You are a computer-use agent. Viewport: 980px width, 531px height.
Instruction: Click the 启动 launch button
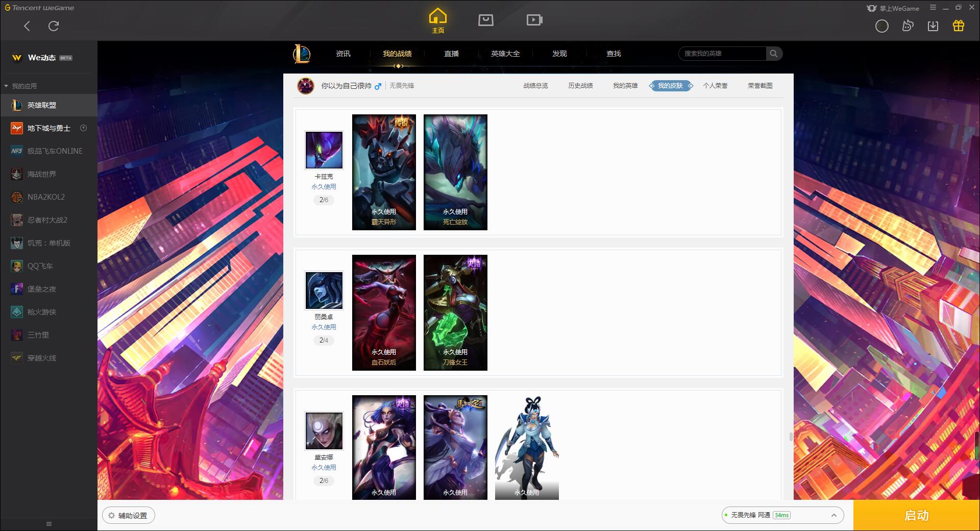pyautogui.click(x=916, y=516)
